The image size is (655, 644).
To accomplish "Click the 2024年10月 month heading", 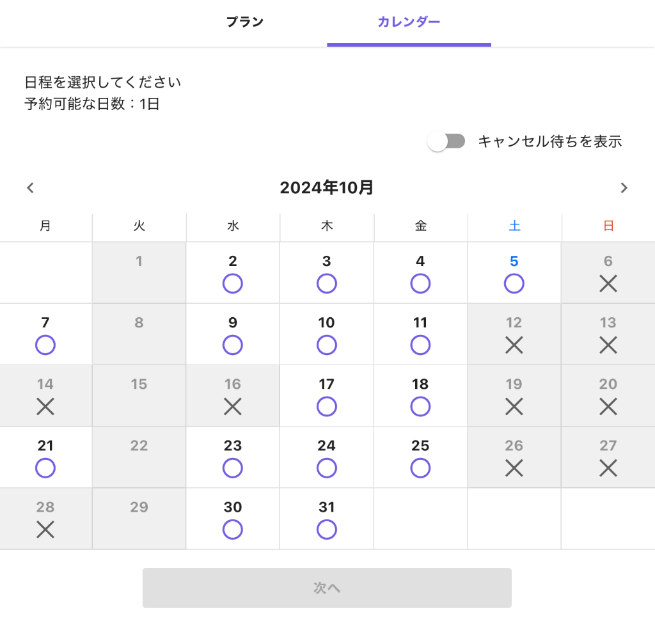I will pos(327,188).
